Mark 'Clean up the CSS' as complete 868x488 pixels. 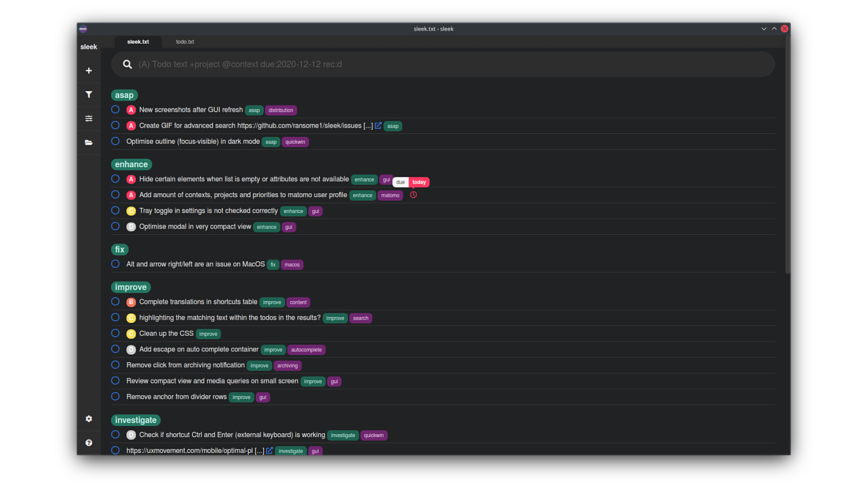click(x=115, y=333)
